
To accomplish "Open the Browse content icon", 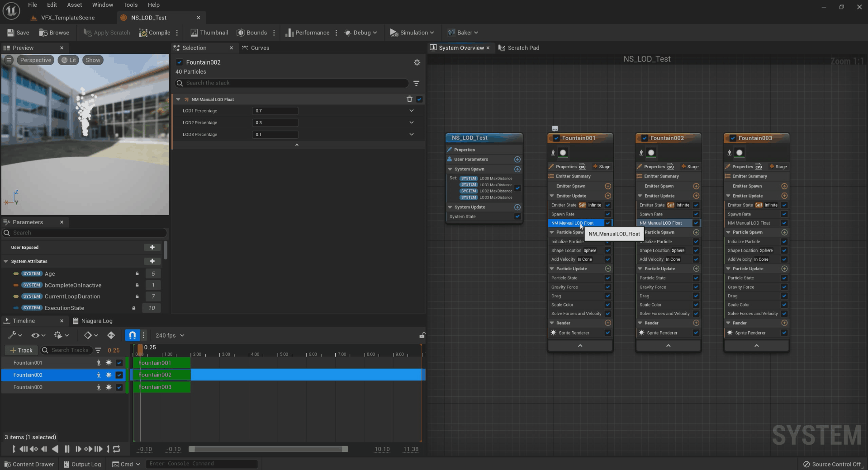I will tap(43, 33).
